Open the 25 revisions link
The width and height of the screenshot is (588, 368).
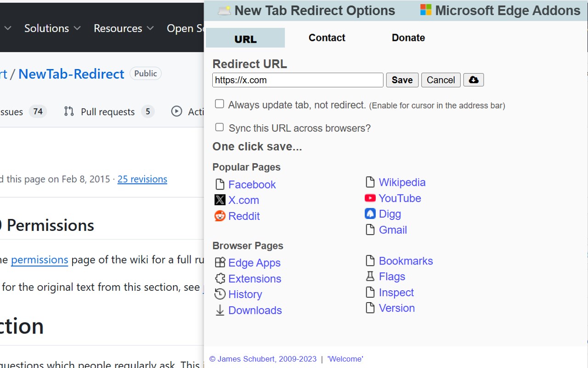tap(142, 179)
